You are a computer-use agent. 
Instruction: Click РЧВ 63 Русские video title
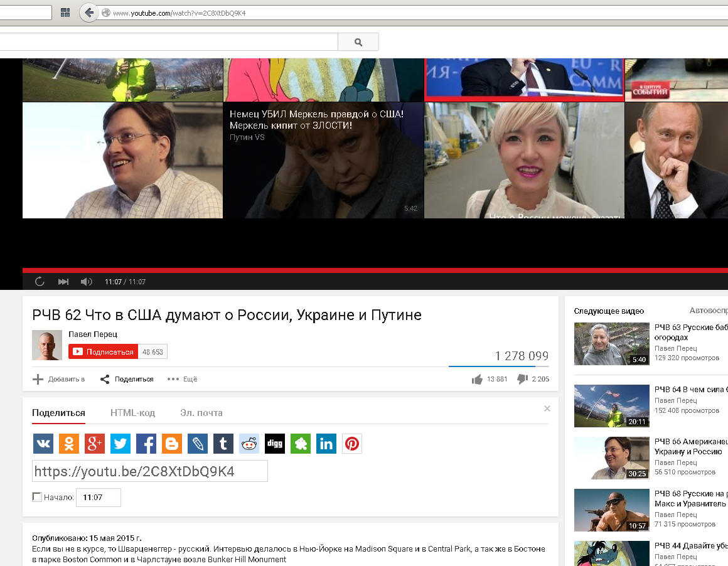click(692, 333)
